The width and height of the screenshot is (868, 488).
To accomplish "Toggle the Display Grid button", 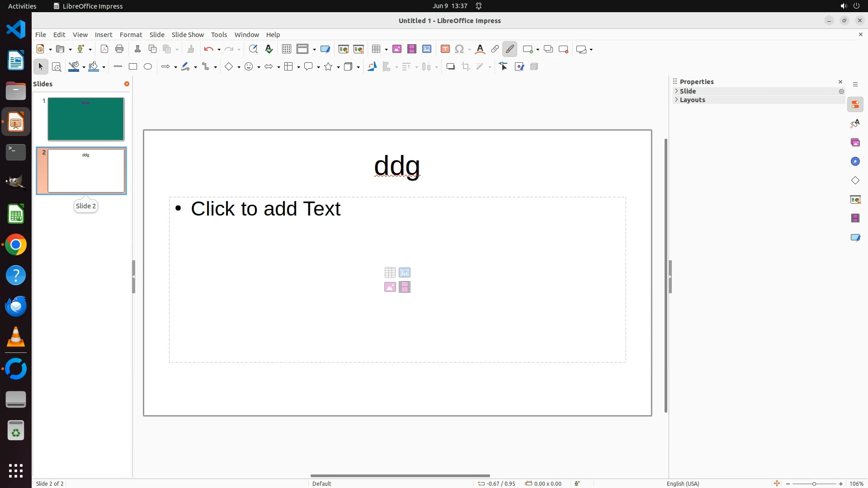I will pyautogui.click(x=287, y=49).
